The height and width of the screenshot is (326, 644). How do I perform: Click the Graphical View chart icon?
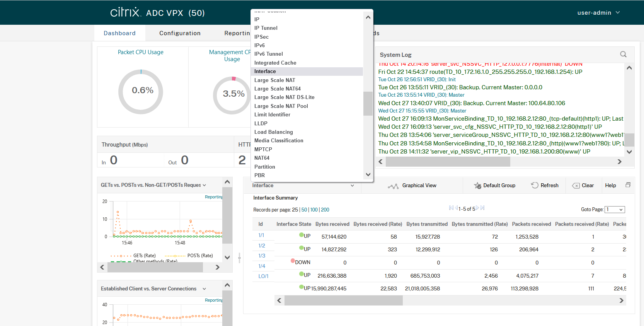[x=393, y=186]
